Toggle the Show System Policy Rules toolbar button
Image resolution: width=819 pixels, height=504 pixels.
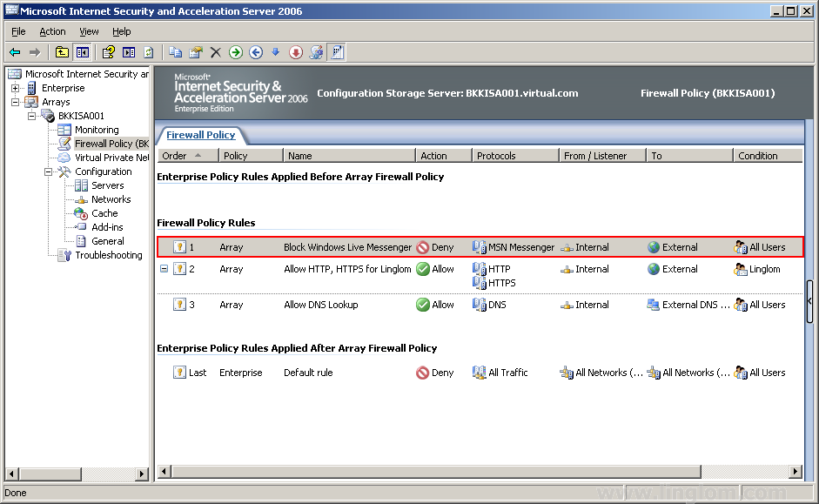(338, 52)
